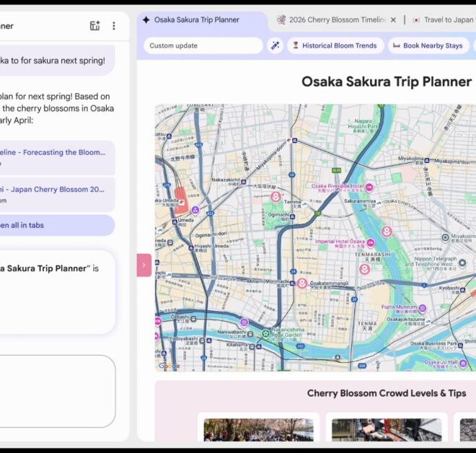Click the Historical Bloom Trends chip

(335, 46)
